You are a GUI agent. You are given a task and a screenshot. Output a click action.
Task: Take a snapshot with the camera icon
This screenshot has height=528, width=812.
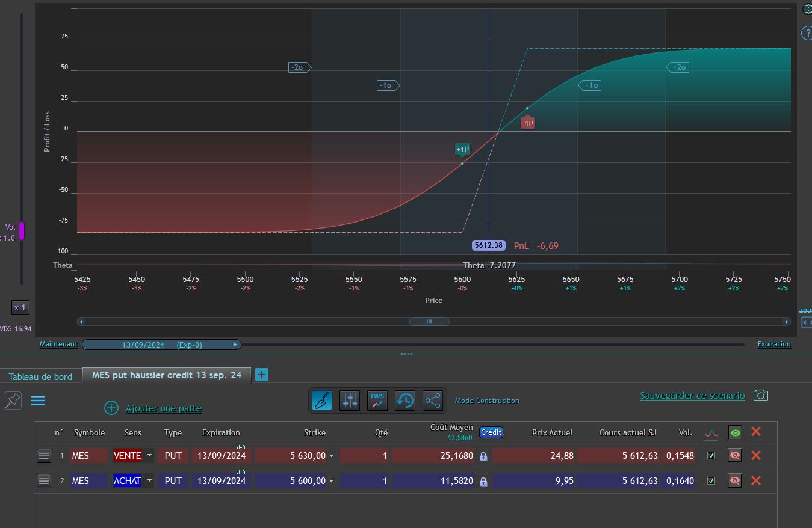pos(761,395)
